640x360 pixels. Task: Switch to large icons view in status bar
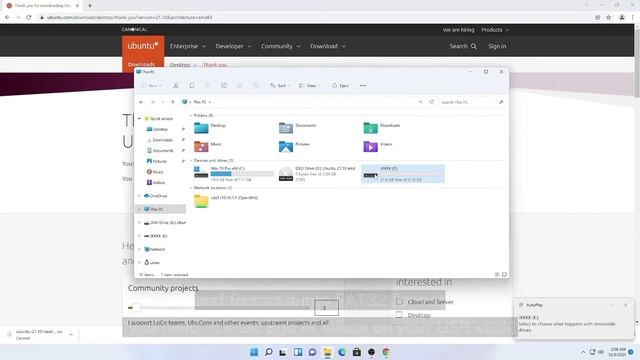tap(504, 275)
